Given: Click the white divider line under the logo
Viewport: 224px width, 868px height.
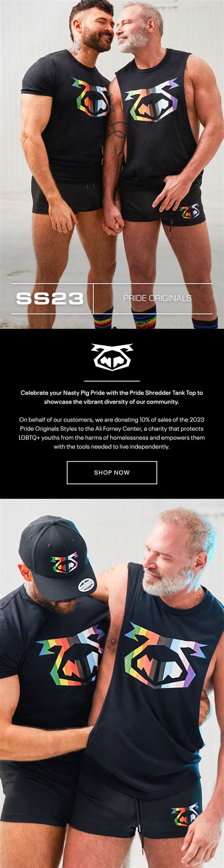Looking at the screenshot, I should (x=112, y=381).
